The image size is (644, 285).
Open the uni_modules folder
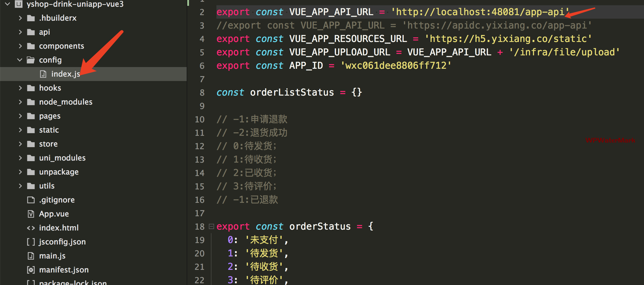click(62, 158)
